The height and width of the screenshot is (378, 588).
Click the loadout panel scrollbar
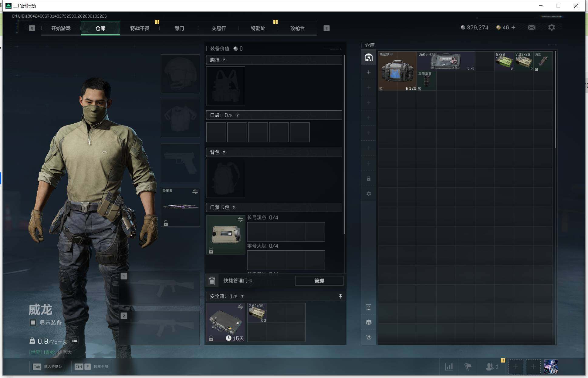344,144
